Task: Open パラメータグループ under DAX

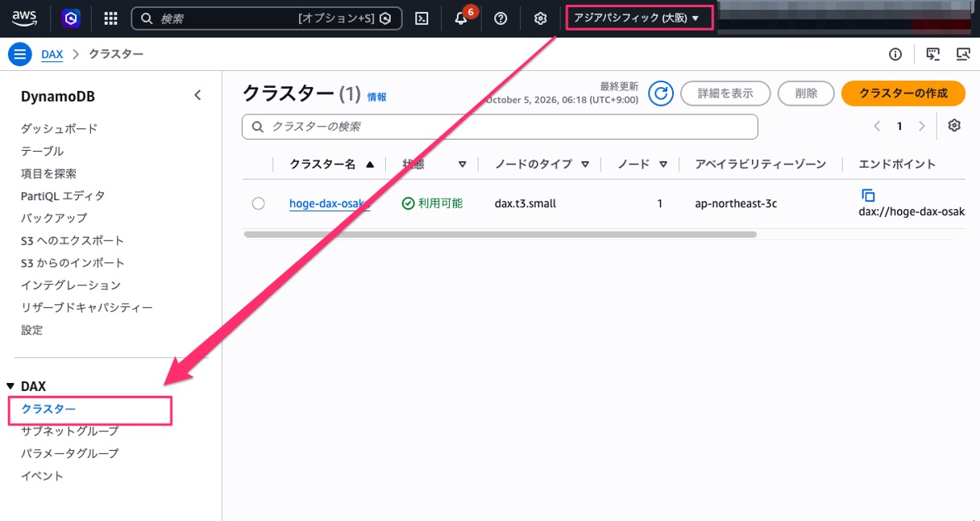Action: click(69, 453)
